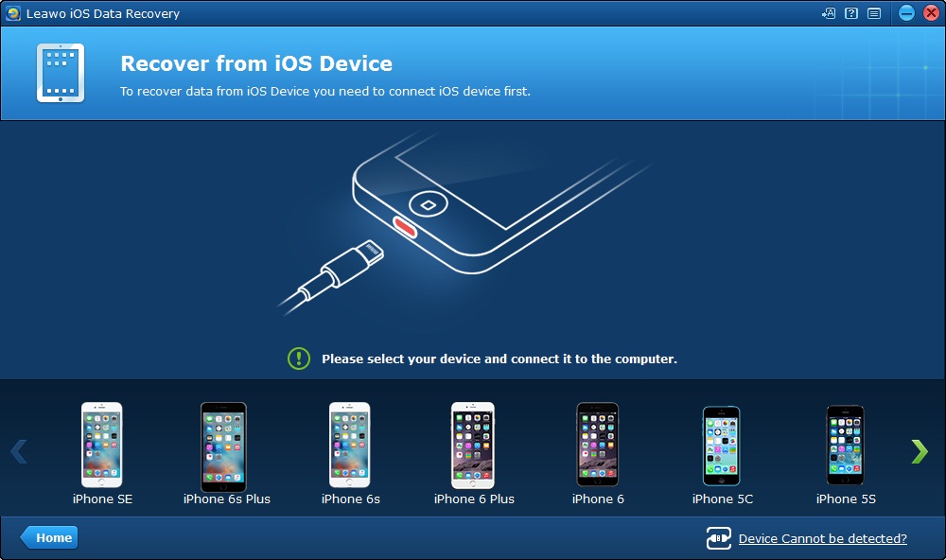Select the iPhone 6s Plus device

tap(226, 454)
